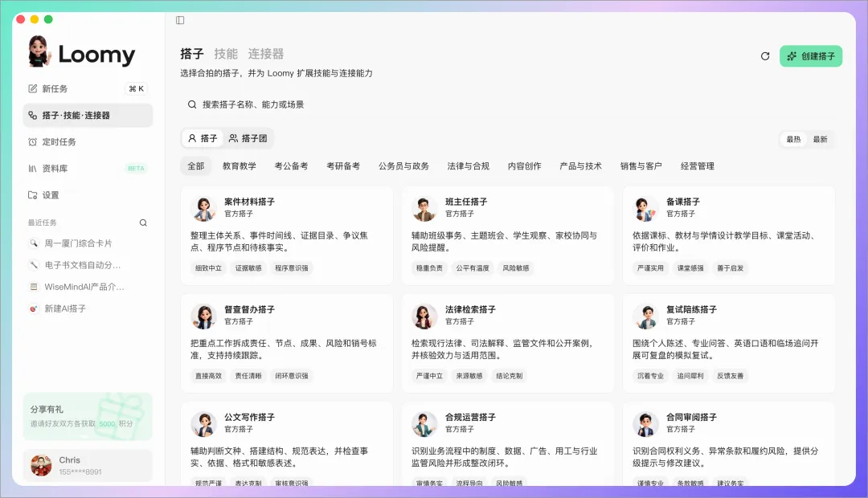Click the 案件材料搭子 avatar
The image size is (868, 498).
click(x=203, y=209)
